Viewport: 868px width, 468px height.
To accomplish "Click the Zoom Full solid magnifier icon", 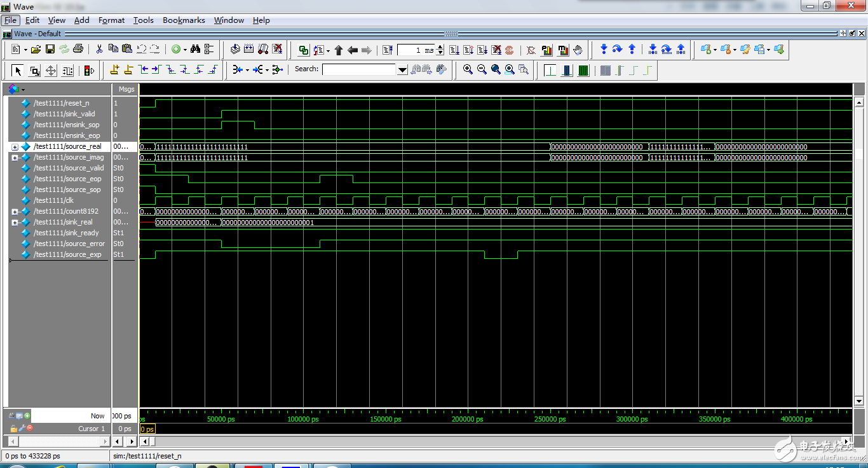I will click(x=496, y=69).
